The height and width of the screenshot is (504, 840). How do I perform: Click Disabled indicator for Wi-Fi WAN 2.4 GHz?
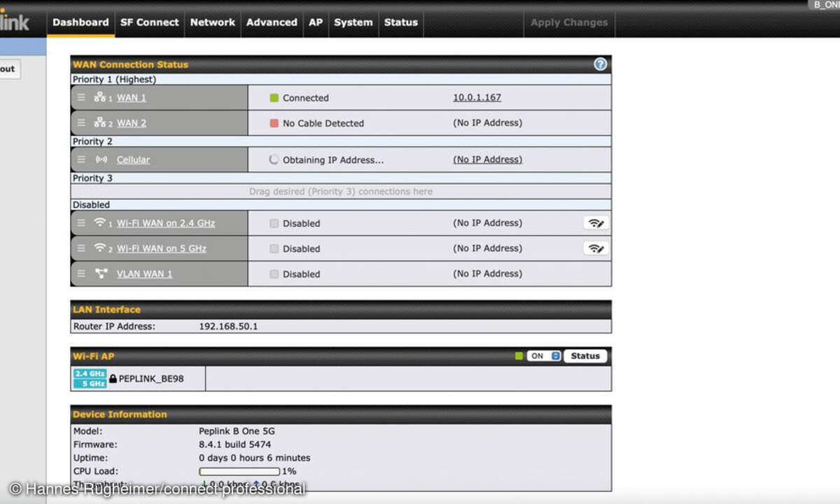274,223
